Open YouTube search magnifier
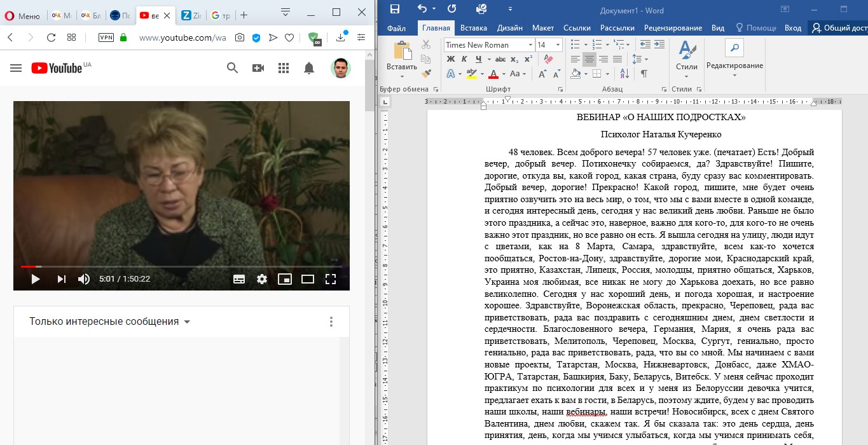 [233, 68]
